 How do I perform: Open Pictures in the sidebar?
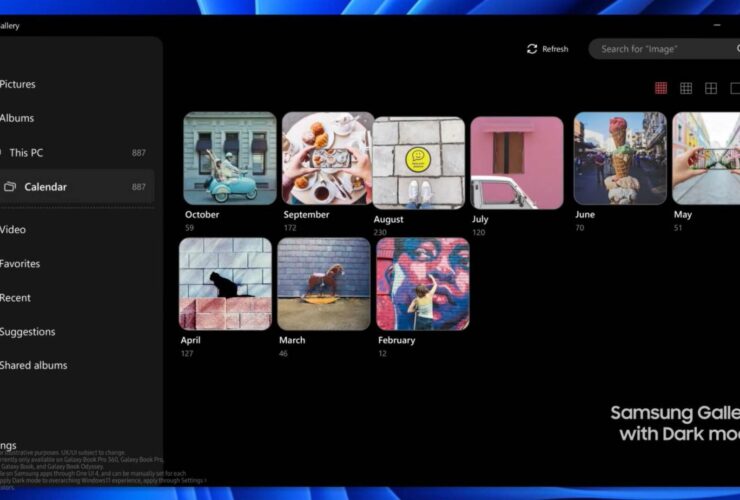17,84
